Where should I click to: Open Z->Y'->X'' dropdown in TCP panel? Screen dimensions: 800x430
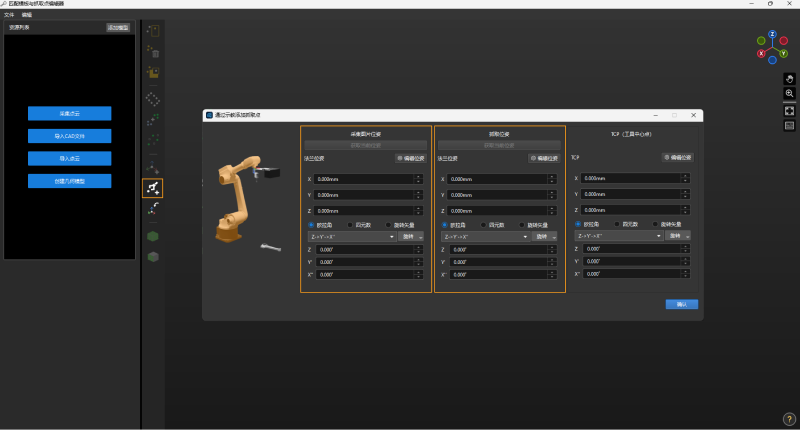(x=619, y=236)
